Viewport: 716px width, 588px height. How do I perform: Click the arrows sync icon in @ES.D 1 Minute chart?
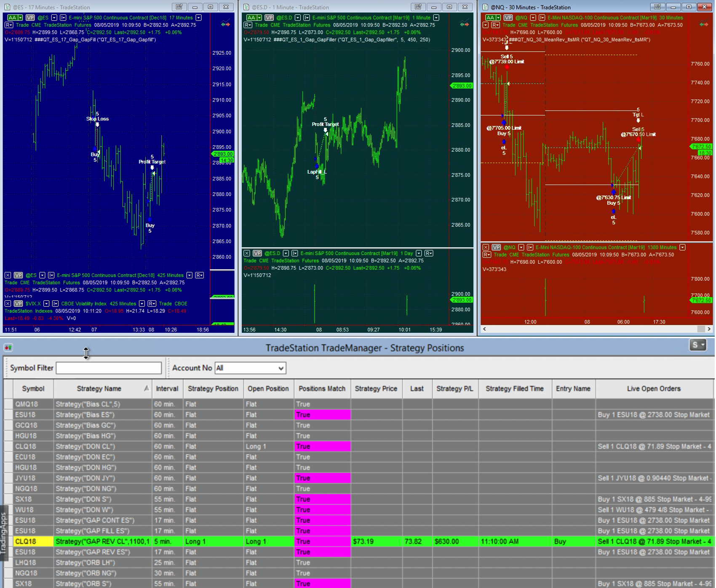pos(464,24)
